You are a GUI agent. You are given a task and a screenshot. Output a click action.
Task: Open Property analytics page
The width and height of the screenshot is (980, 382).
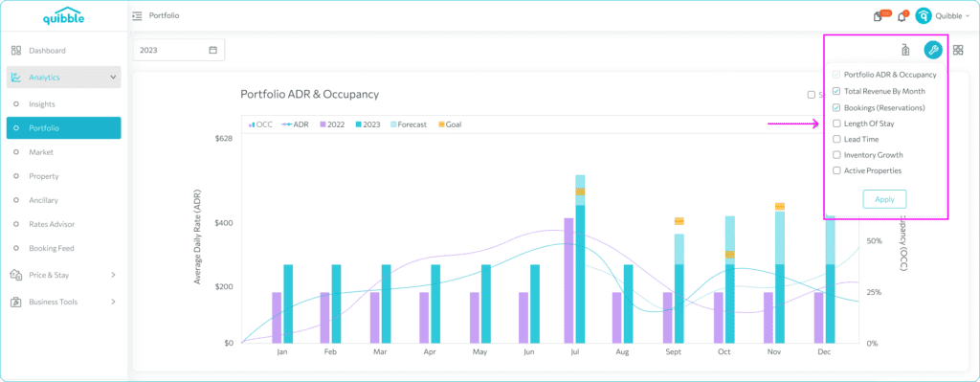click(44, 176)
